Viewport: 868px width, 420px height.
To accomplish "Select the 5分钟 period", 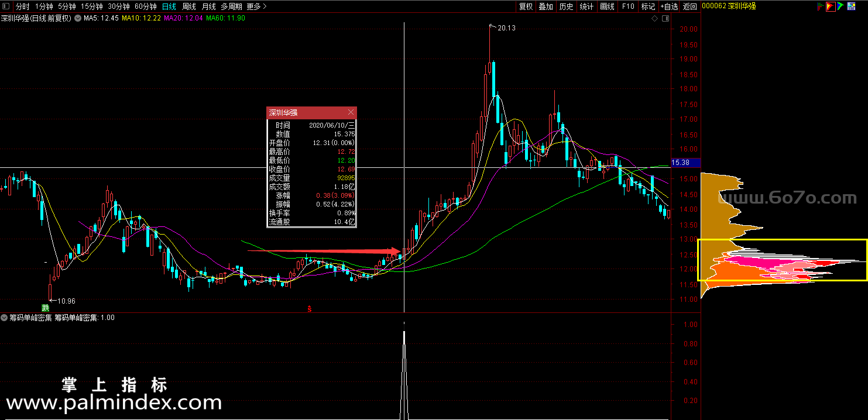I will 67,6.
